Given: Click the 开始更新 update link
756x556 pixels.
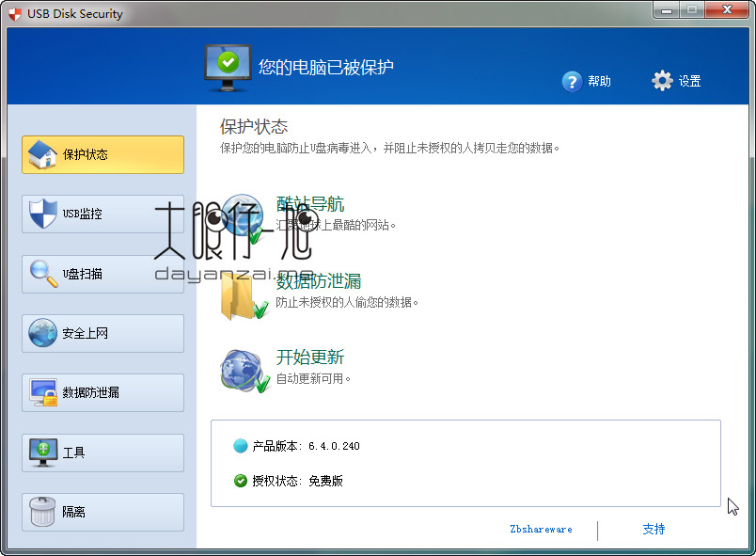Looking at the screenshot, I should 310,357.
